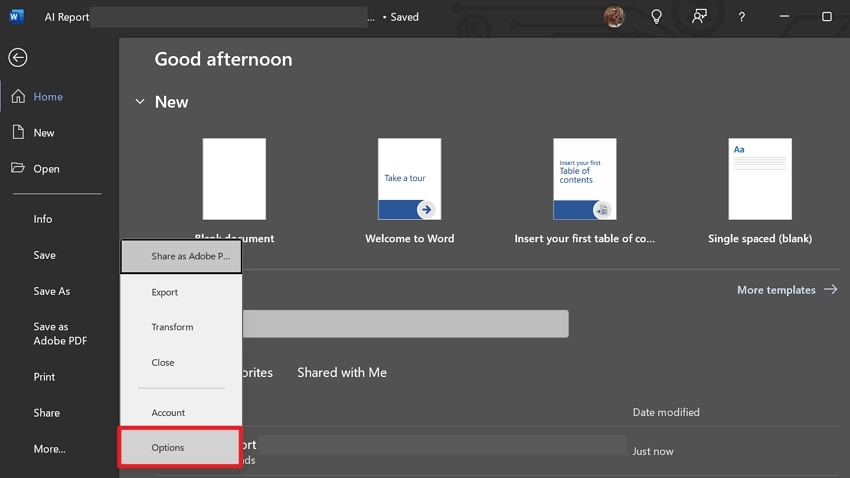
Task: Open the Welcome to Word template
Action: point(409,179)
